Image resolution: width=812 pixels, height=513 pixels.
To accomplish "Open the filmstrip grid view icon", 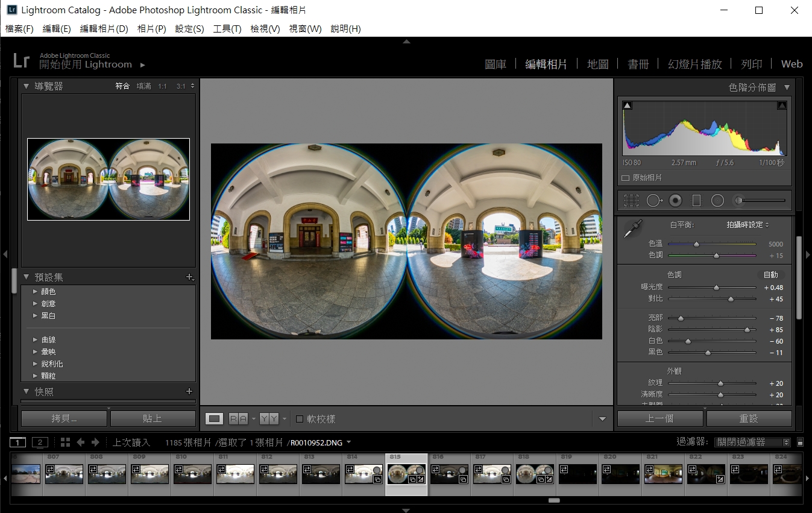I will coord(65,442).
